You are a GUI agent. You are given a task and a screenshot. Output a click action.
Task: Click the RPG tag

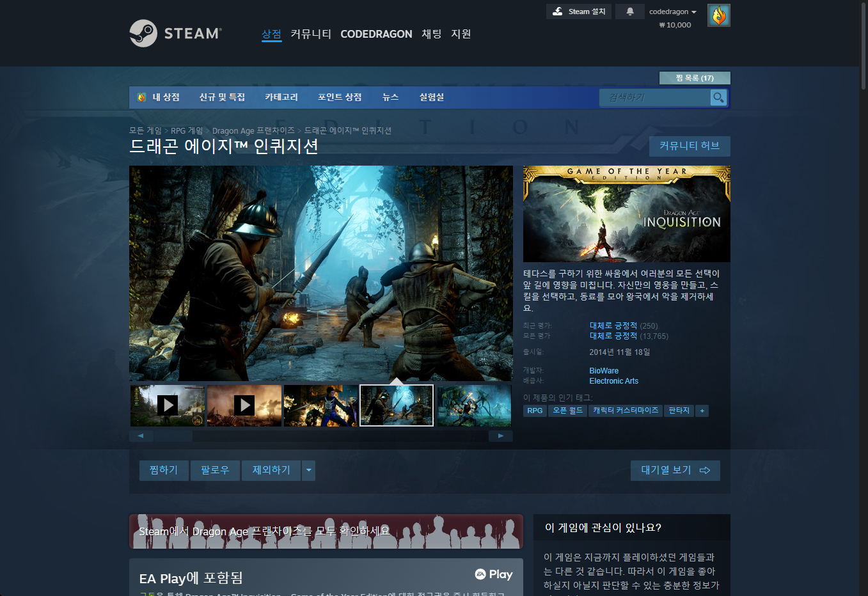pos(535,411)
